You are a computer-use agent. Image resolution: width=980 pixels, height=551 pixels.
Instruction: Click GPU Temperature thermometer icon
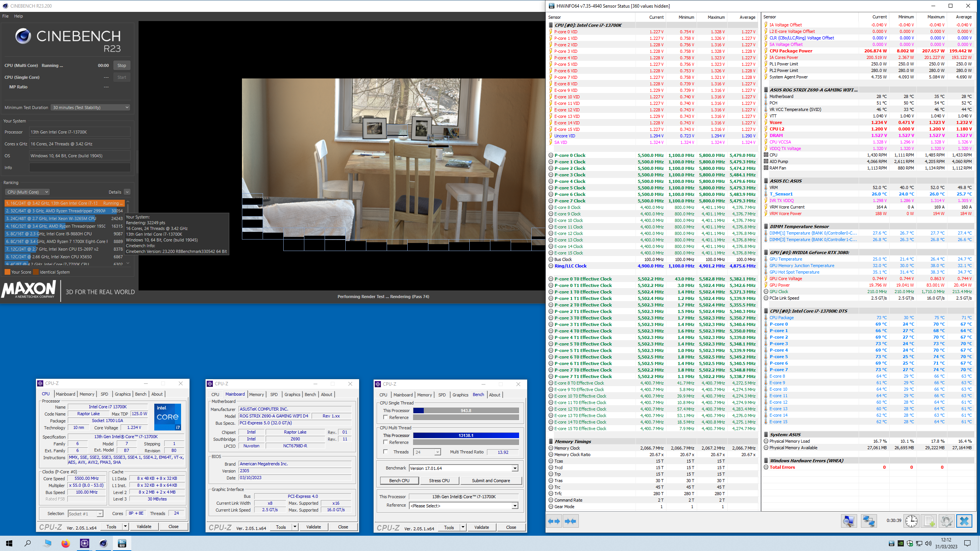click(766, 259)
